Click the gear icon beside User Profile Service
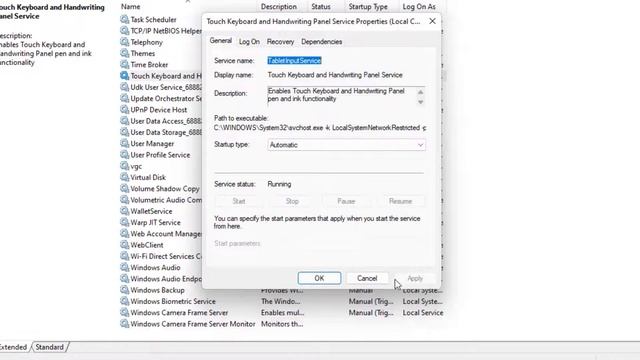The image size is (640, 360). pos(124,155)
